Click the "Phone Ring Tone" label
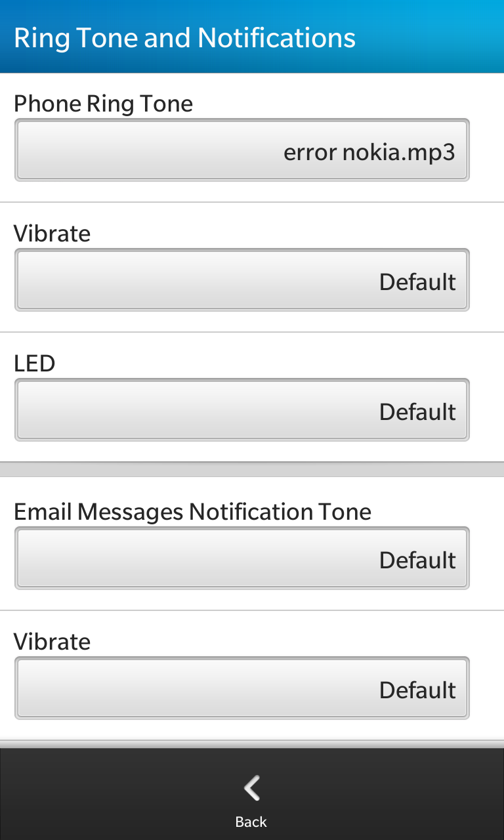 point(103,104)
